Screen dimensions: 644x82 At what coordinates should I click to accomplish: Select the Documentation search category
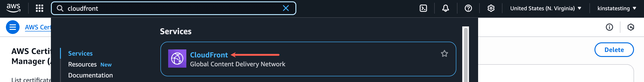pyautogui.click(x=90, y=75)
